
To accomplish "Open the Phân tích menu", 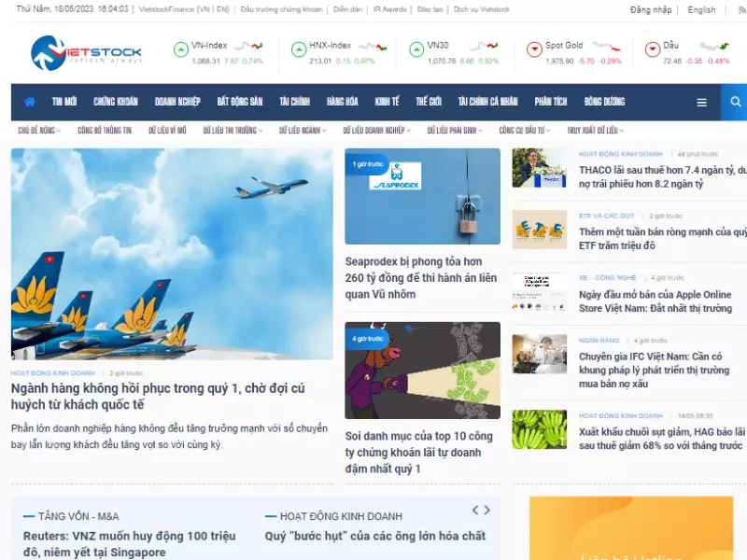I will point(551,102).
